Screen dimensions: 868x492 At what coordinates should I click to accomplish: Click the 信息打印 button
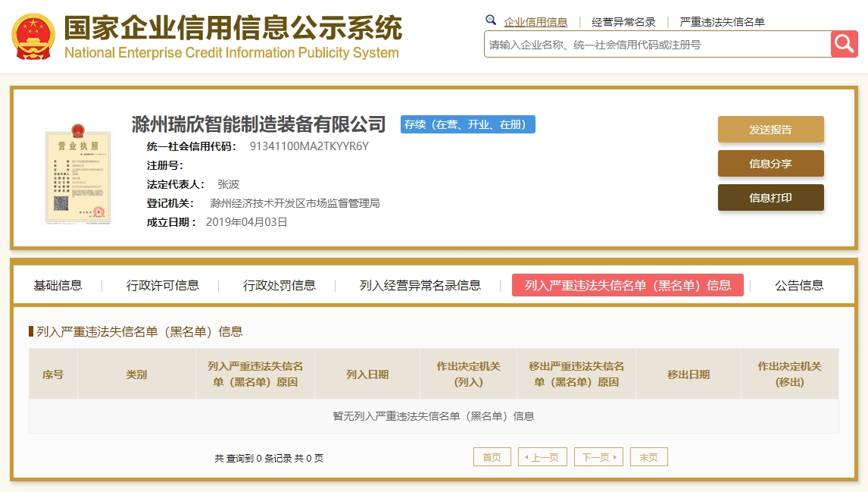pos(770,198)
